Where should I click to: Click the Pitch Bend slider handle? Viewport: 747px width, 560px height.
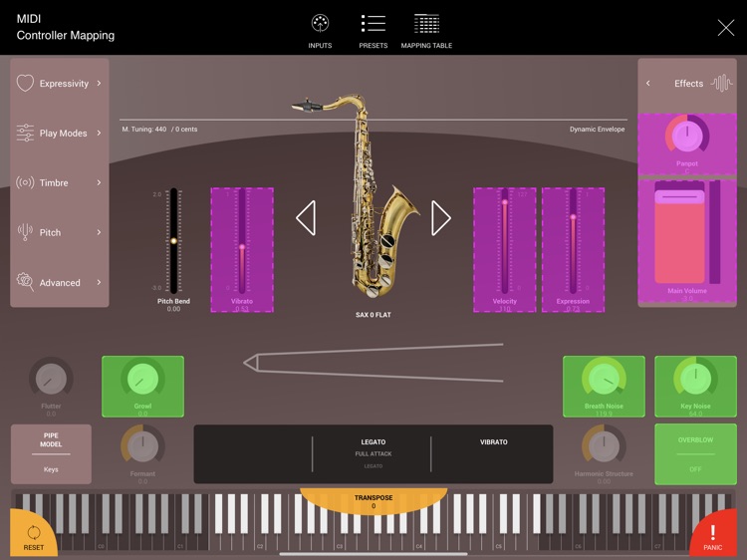(174, 241)
